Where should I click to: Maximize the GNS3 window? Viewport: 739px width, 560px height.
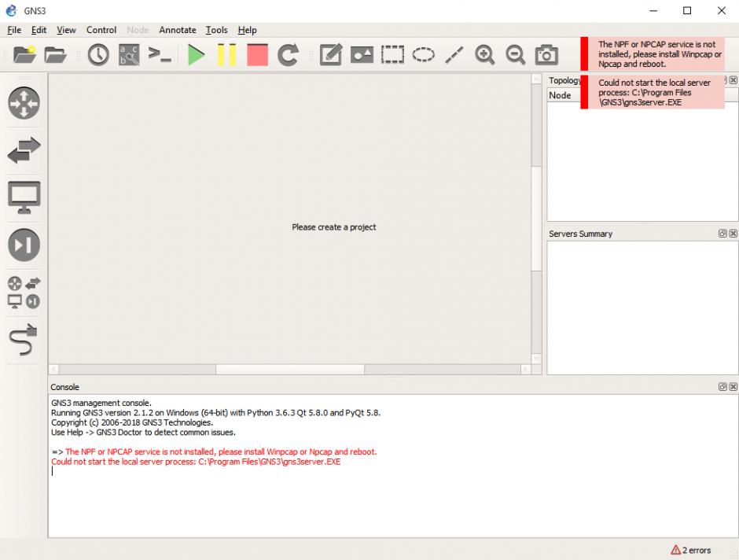(x=687, y=10)
